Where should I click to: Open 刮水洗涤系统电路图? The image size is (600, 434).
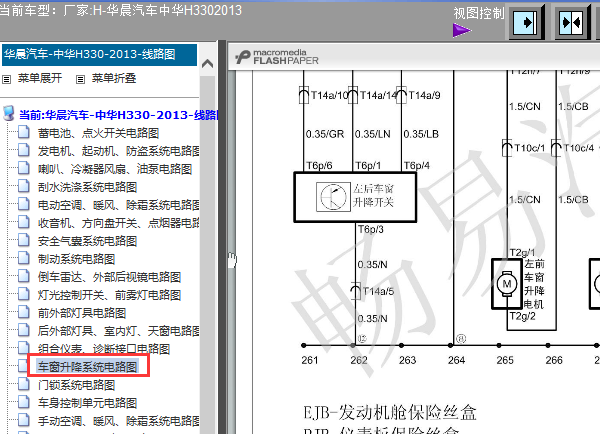tap(87, 187)
